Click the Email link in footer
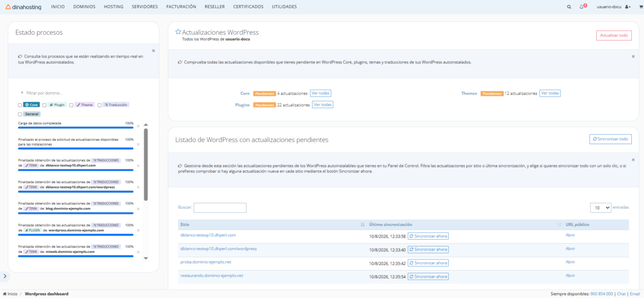This screenshot has width=644, height=298. 635,294
